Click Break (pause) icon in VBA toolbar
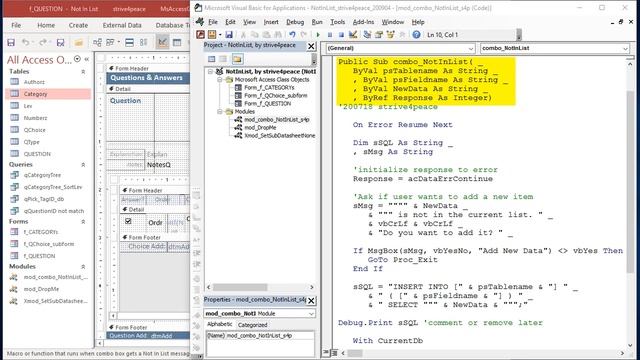The height and width of the screenshot is (360, 640). [x=330, y=35]
